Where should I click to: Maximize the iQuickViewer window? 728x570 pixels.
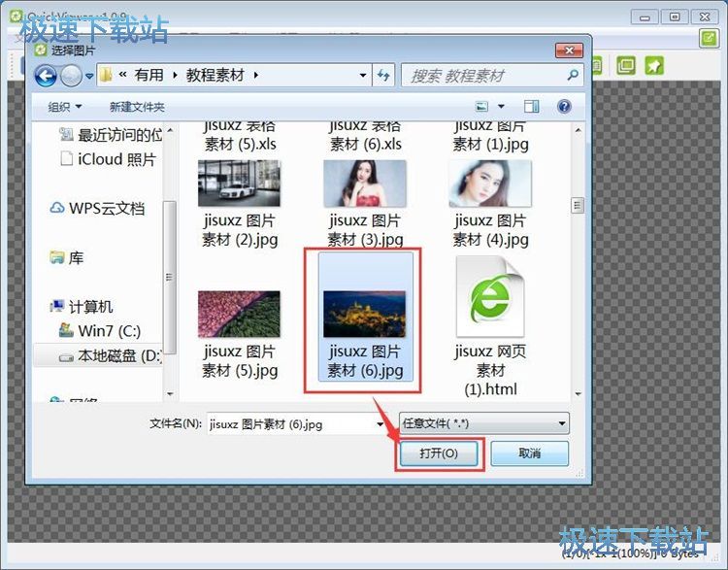click(675, 17)
